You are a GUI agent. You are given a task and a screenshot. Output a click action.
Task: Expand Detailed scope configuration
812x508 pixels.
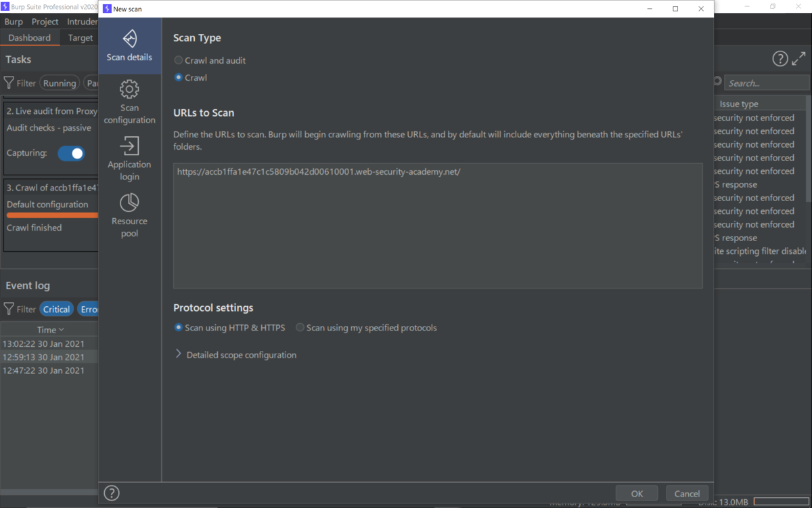click(x=235, y=355)
